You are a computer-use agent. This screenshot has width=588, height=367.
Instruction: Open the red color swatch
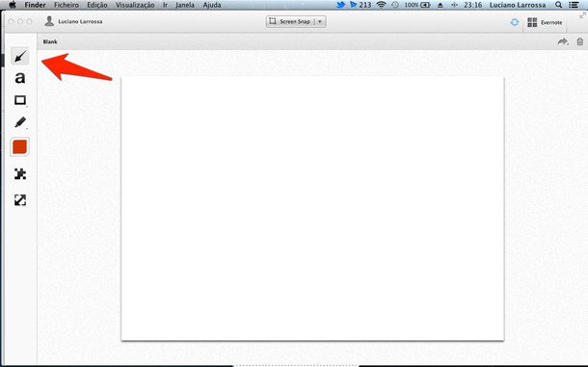20,147
